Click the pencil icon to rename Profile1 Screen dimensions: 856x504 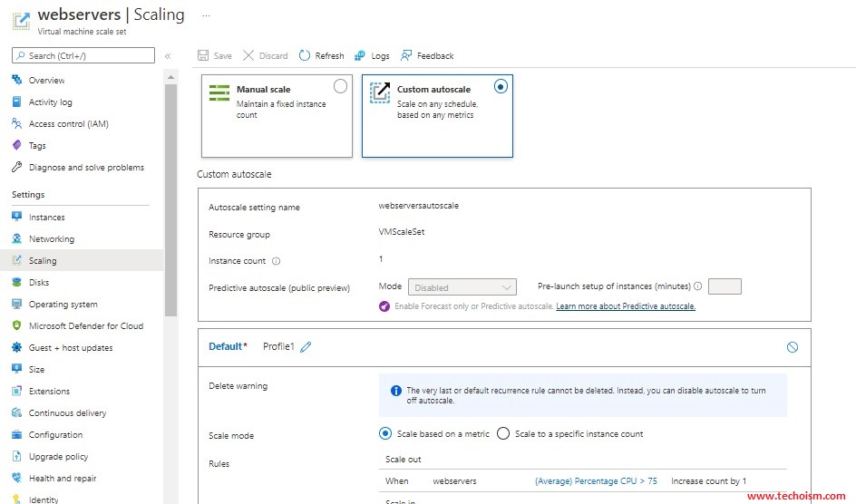point(306,346)
